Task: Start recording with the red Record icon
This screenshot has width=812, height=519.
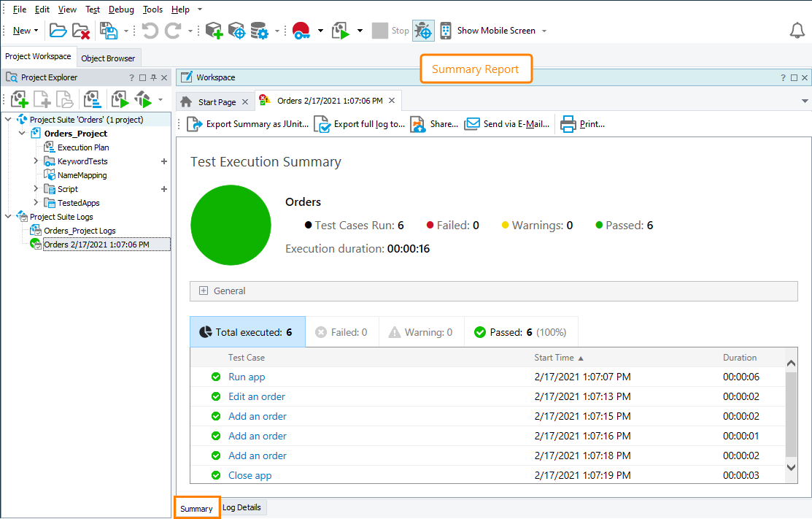Action: (301, 30)
